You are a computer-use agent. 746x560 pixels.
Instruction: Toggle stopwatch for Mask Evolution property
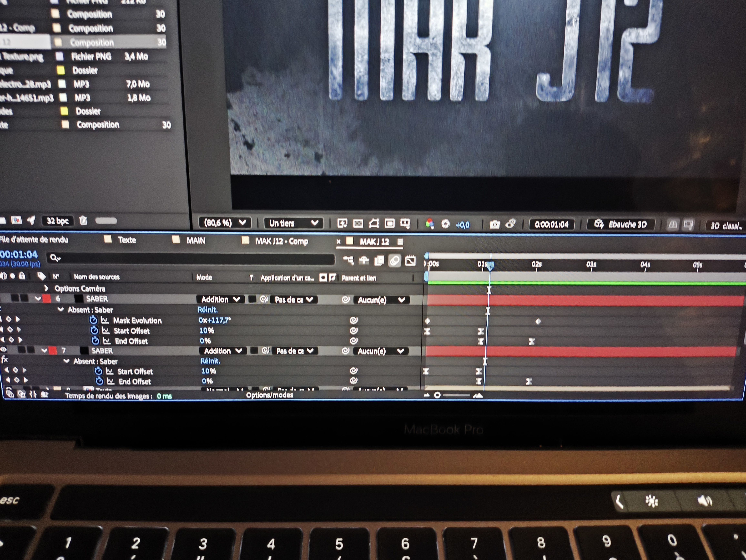click(93, 320)
